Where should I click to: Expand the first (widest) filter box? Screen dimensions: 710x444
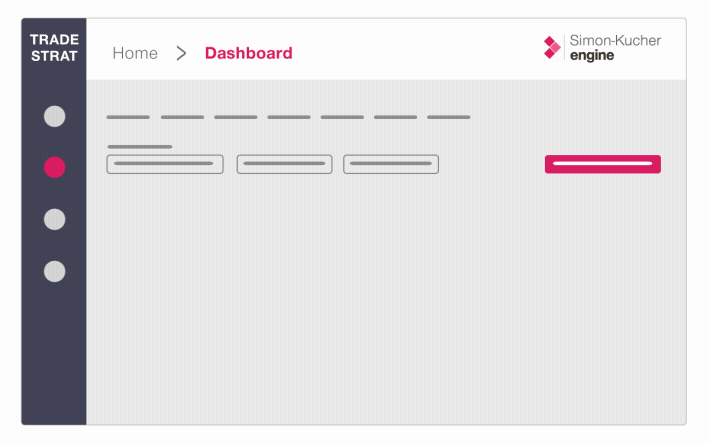(165, 164)
